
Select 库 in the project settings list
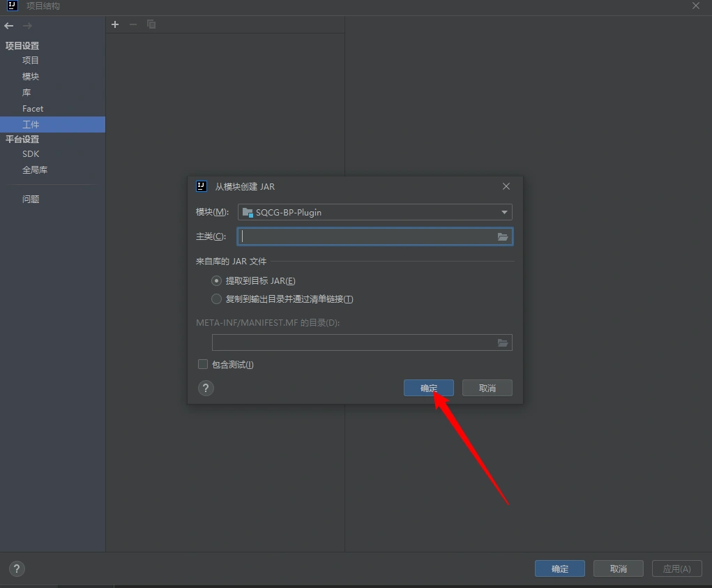tap(26, 93)
